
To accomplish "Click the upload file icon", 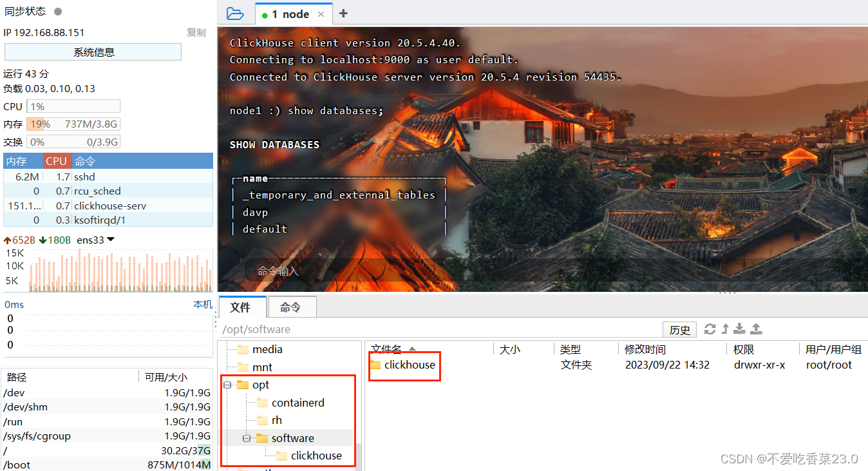I will click(x=757, y=329).
